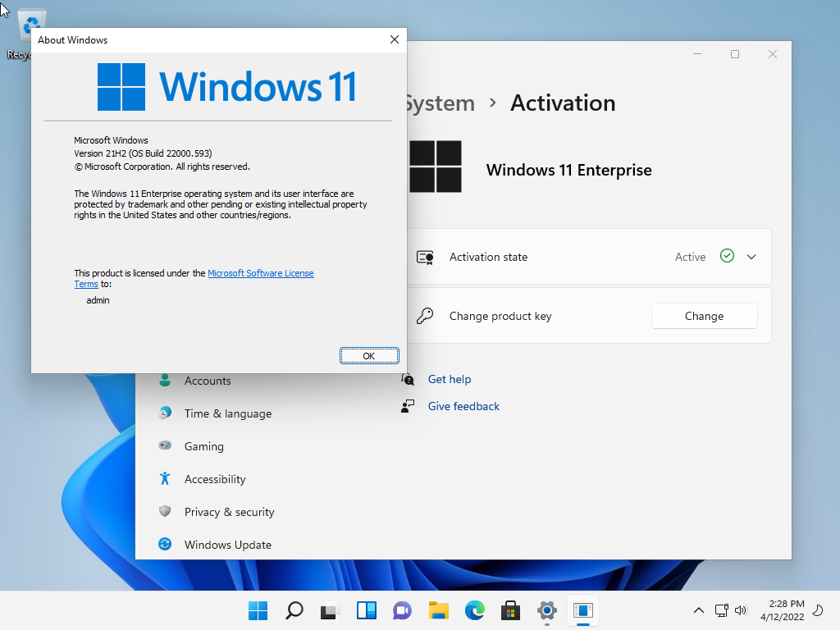The height and width of the screenshot is (630, 840).
Task: Click the Windows Update sync icon
Action: click(165, 544)
